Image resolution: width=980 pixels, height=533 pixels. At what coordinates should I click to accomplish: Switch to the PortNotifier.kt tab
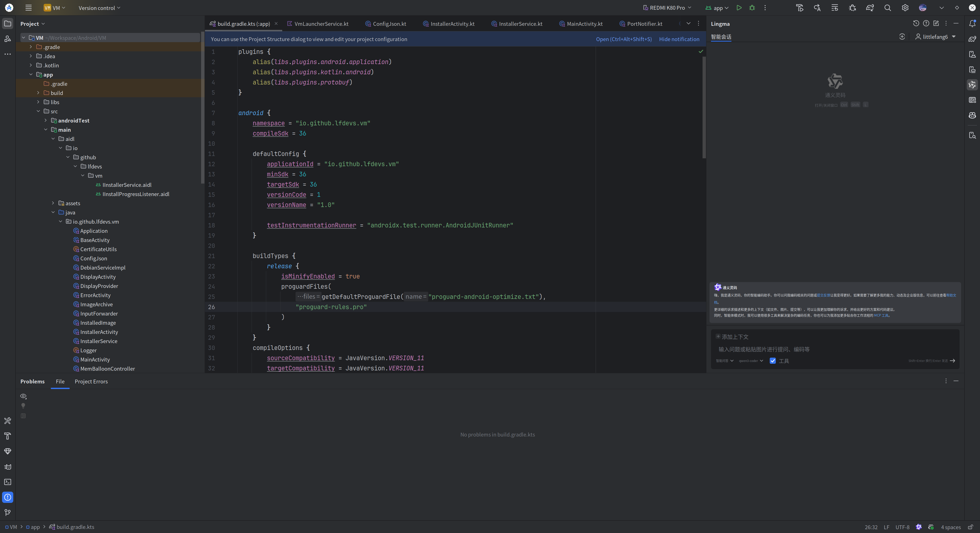click(x=641, y=23)
